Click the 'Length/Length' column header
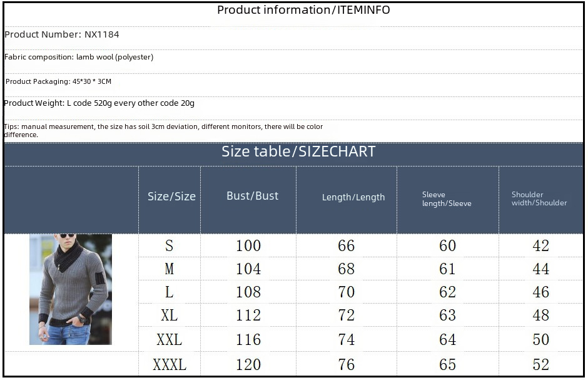The width and height of the screenshot is (588, 380). pos(353,197)
